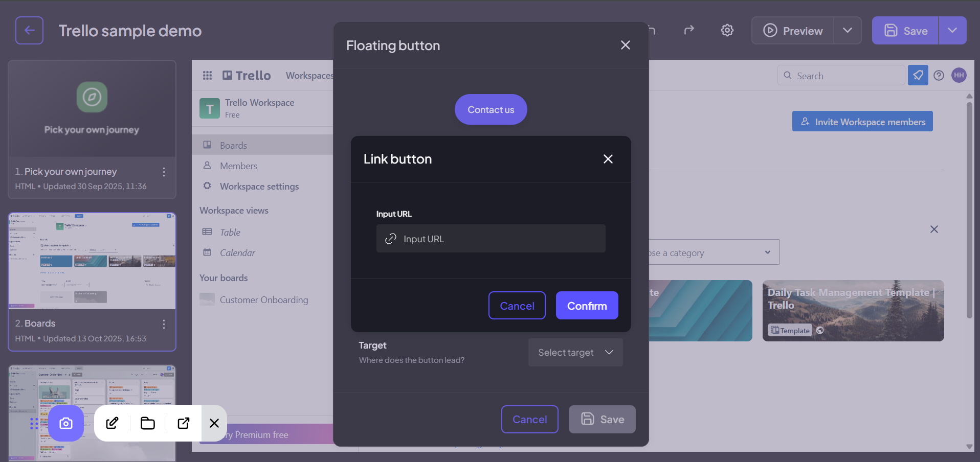Click the help question mark icon
980x462 pixels.
pos(939,75)
